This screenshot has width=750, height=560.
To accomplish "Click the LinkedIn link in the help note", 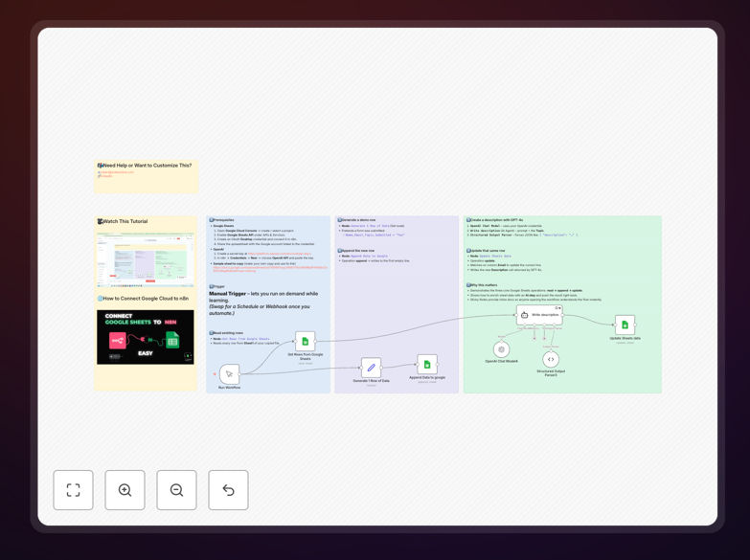I will (105, 176).
